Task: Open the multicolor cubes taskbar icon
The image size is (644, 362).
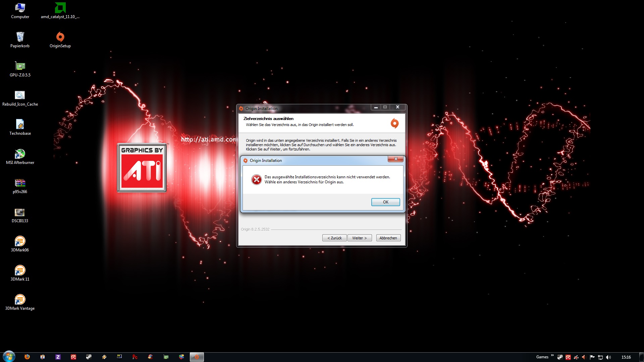Action: tap(181, 357)
